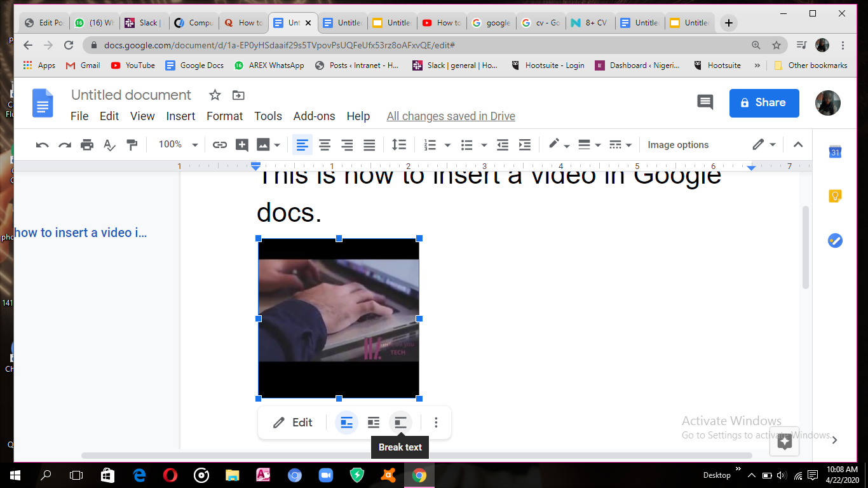Jump to the outline heading 'how to insert a video i...'
Viewport: 868px width, 488px height.
[x=81, y=233]
